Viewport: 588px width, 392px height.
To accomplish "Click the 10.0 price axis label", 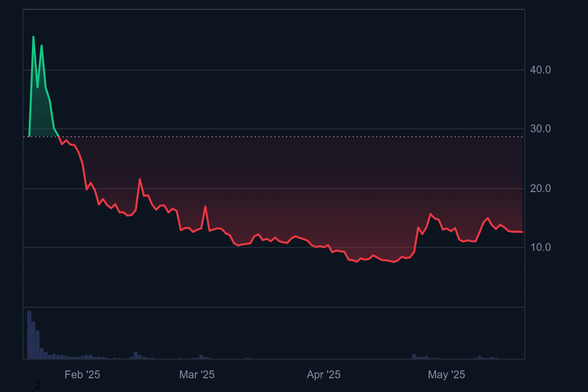I will pos(540,248).
